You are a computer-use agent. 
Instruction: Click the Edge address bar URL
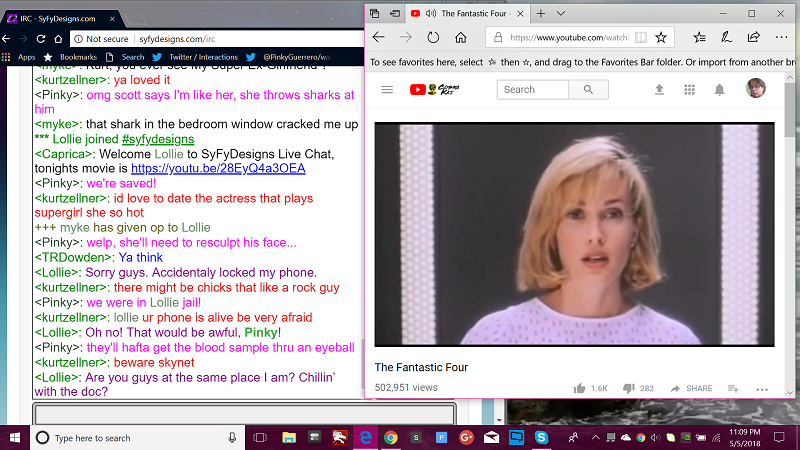click(x=569, y=37)
